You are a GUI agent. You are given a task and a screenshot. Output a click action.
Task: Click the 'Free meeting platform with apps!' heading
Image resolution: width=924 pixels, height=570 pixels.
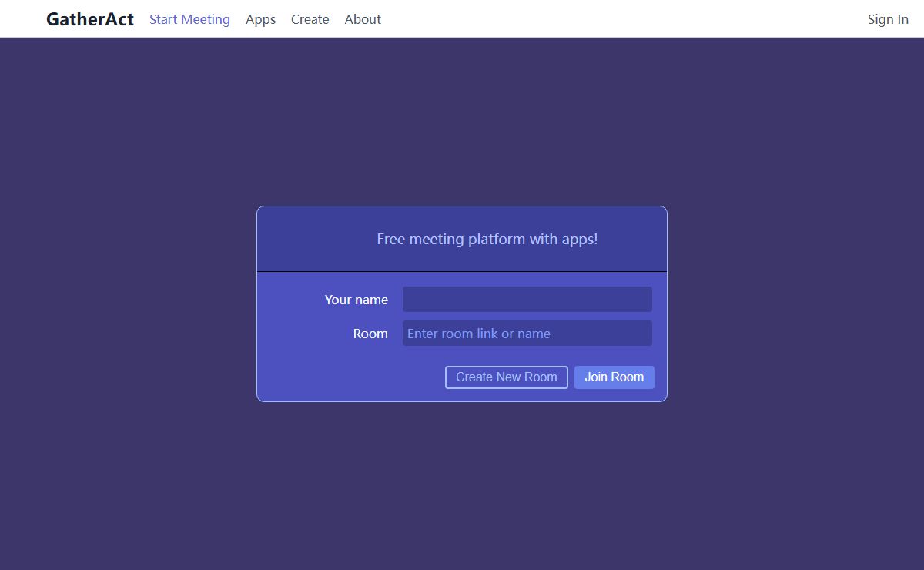(487, 240)
